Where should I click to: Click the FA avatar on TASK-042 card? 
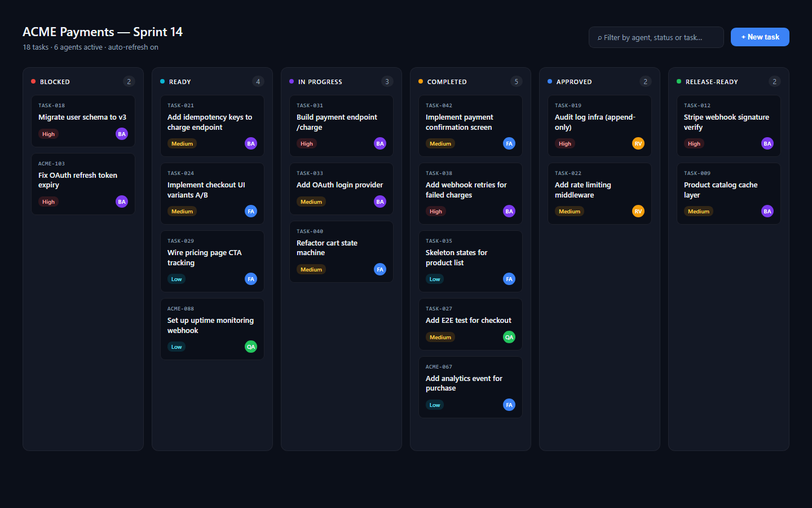pos(509,143)
